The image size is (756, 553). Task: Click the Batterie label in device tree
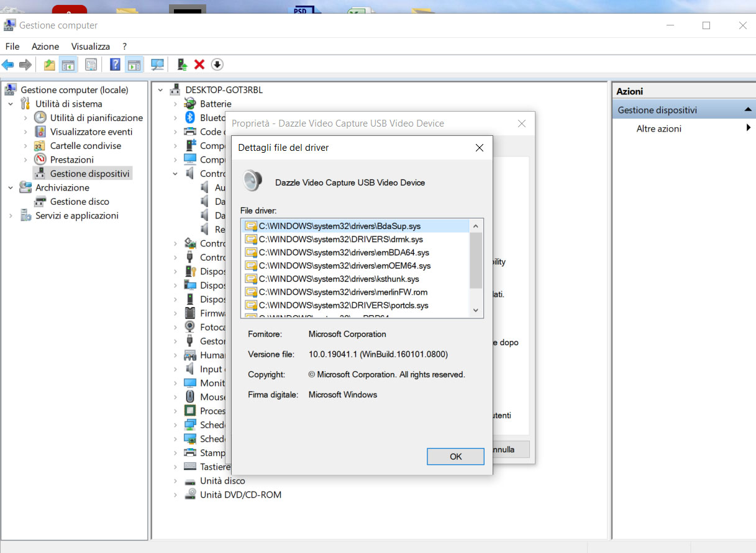(216, 104)
